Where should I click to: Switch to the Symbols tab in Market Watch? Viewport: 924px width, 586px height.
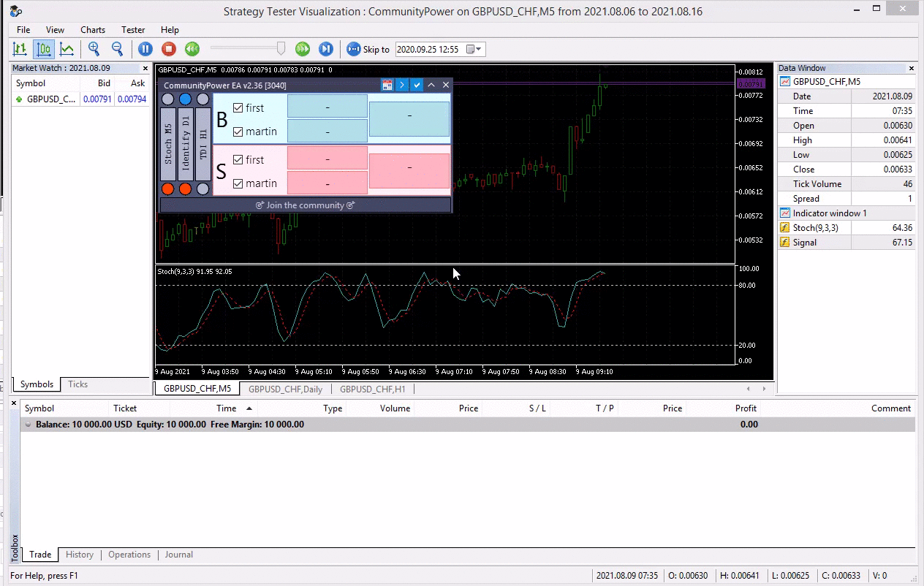pos(37,384)
